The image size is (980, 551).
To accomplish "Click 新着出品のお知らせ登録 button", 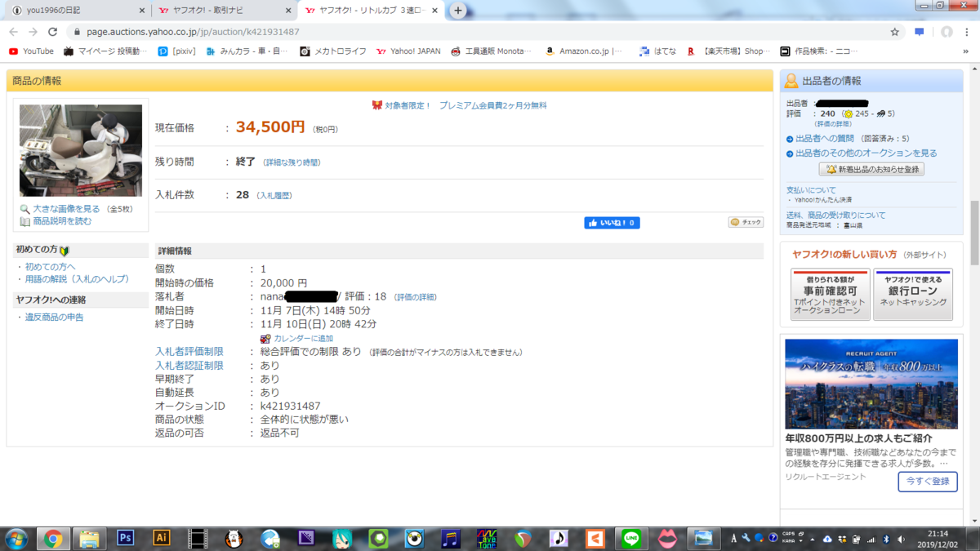I will (x=871, y=169).
